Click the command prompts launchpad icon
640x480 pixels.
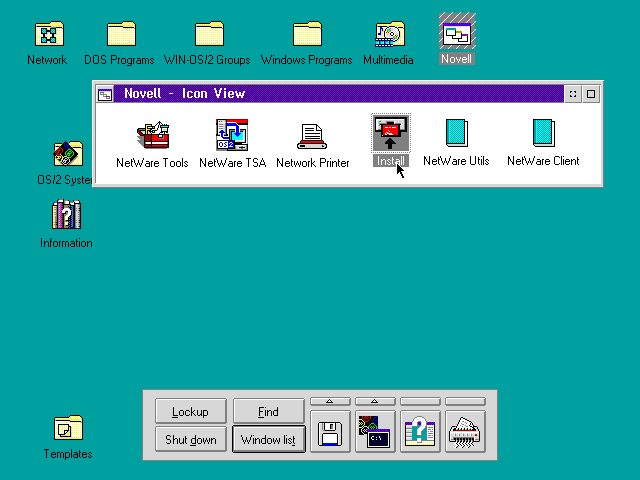click(x=375, y=432)
